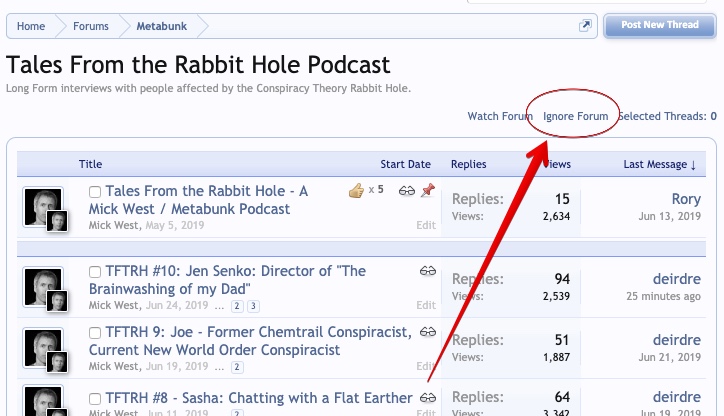Screen dimensions: 724x416
Task: Jump to page 3 of TFTRH #10 thread
Action: (253, 306)
